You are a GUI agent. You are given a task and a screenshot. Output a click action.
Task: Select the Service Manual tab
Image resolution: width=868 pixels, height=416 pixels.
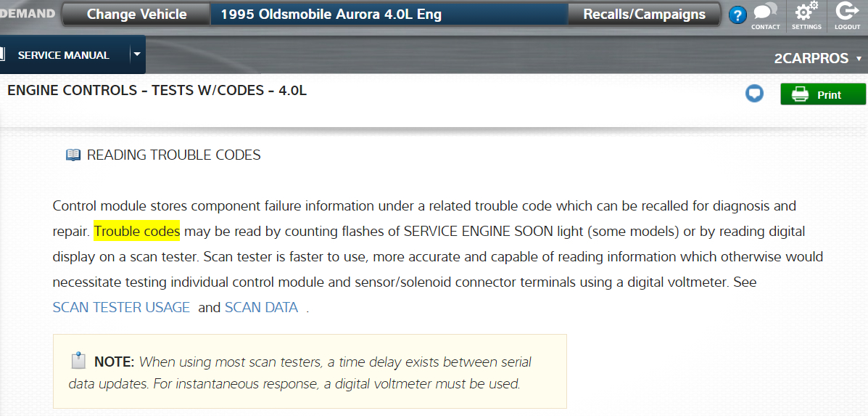(63, 55)
